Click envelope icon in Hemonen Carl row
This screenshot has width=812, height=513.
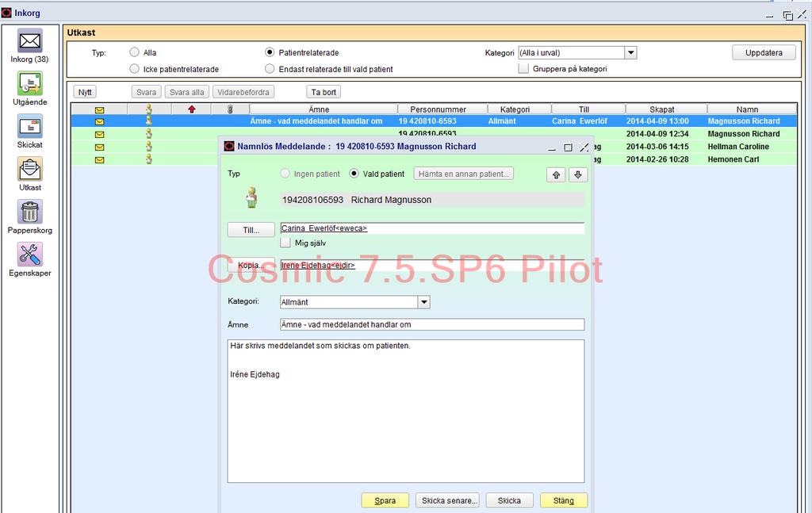pyautogui.click(x=99, y=160)
